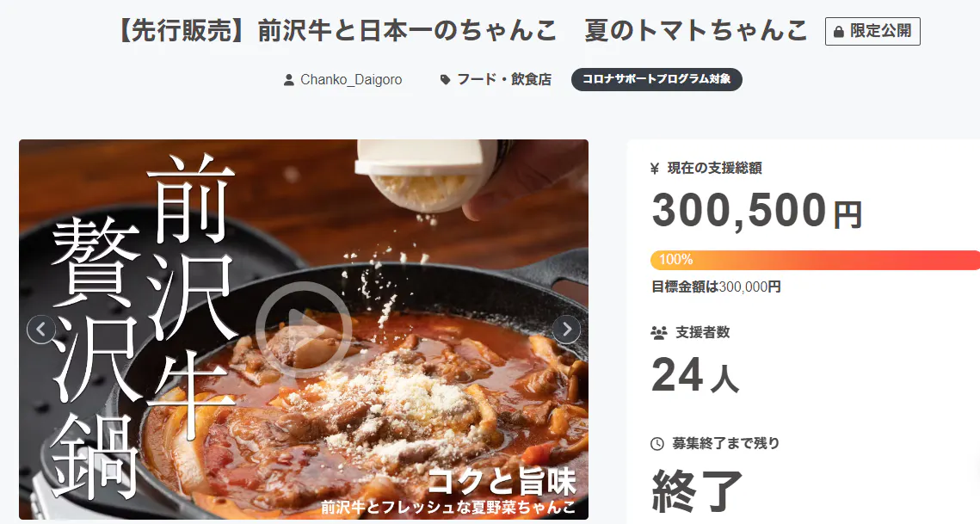Viewport: 980px width, 524px height.
Task: Click the 目標金額は300,000円 text
Action: 716,287
